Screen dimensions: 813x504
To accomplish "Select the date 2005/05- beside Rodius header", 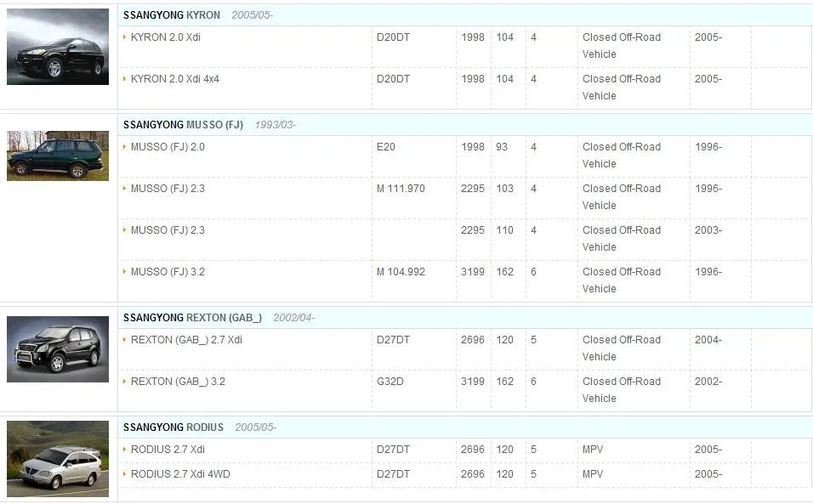I will coord(256,428).
